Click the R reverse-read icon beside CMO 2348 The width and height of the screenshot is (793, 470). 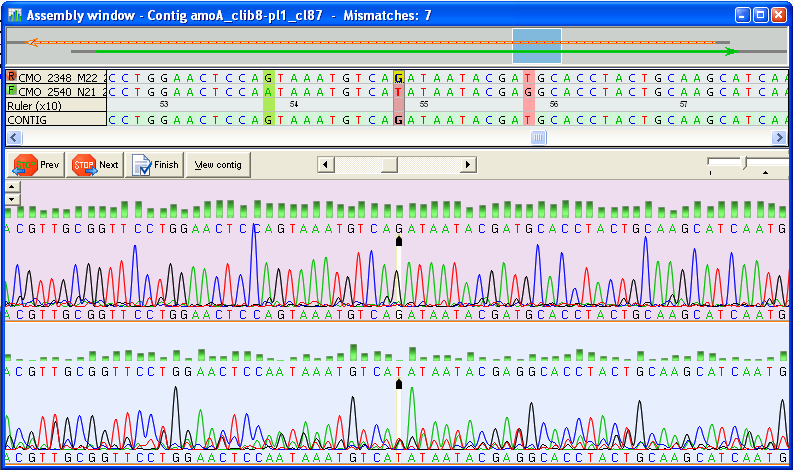tap(12, 76)
